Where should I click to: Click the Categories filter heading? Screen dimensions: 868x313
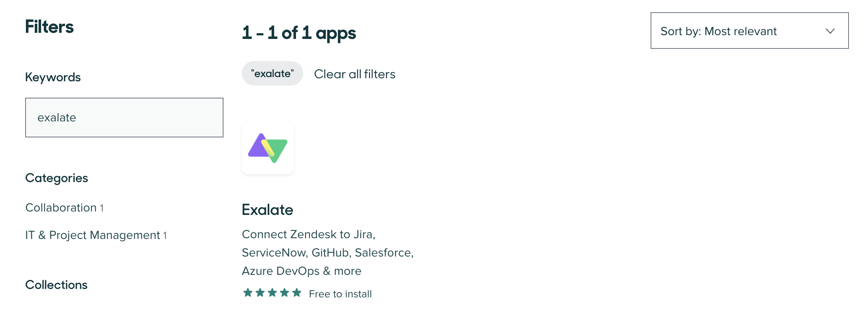pos(56,178)
